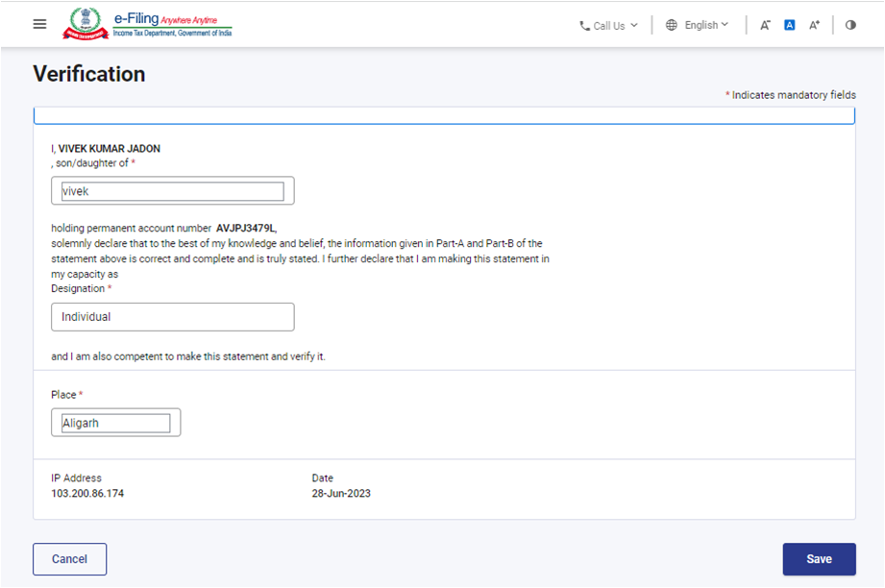Click the phone icon beside Call Us
This screenshot has width=885, height=588.
point(584,26)
